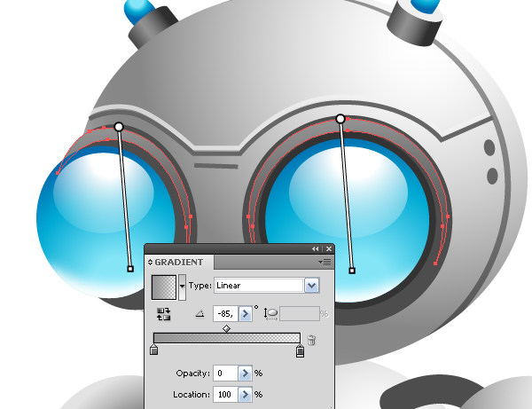Open the Opacity value arrow
This screenshot has height=409, width=532.
(245, 374)
